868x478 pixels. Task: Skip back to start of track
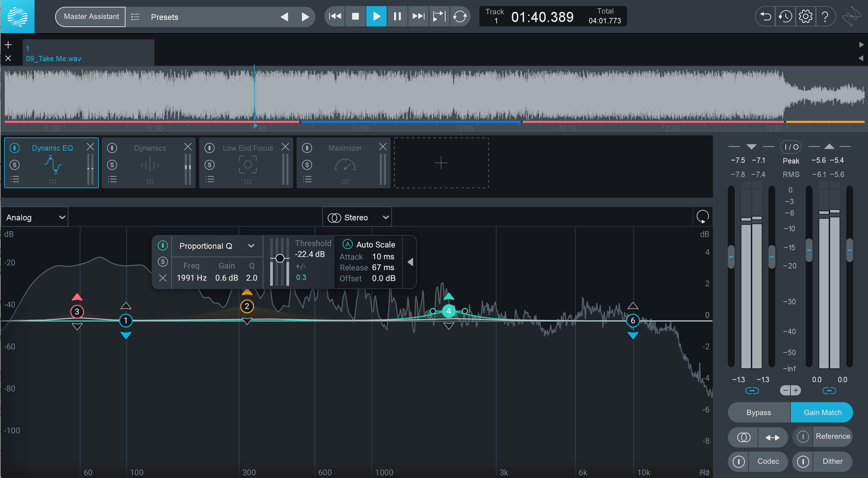pos(335,16)
